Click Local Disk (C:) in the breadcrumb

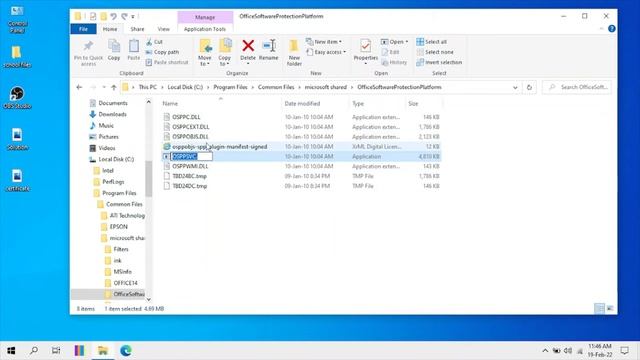click(x=185, y=87)
